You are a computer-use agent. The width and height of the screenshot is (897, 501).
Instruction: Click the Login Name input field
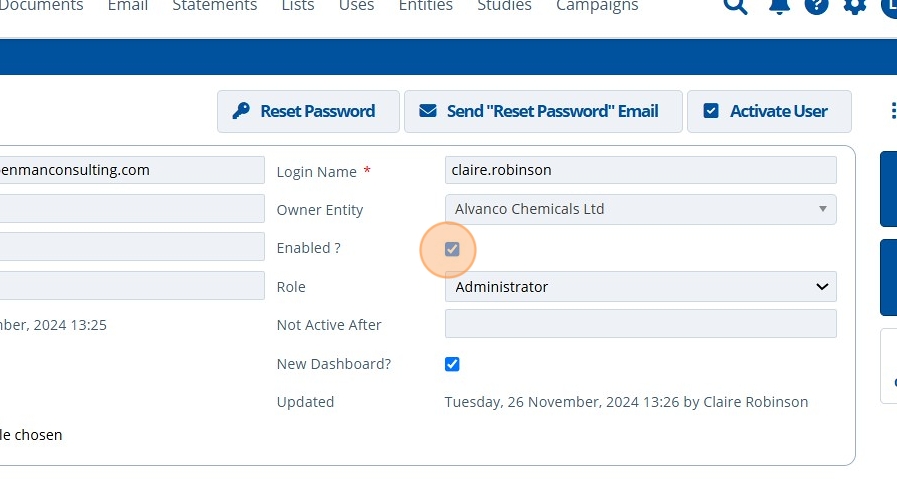[x=640, y=171]
